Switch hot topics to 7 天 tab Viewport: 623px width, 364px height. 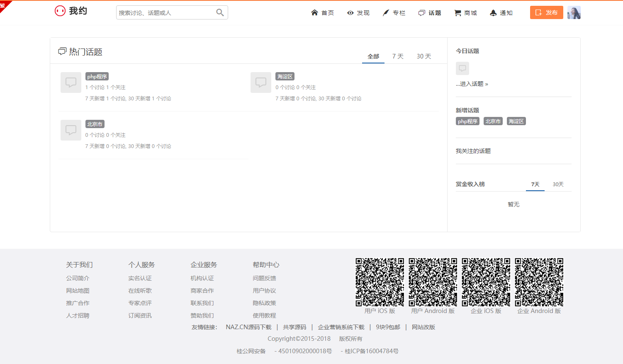coord(398,56)
